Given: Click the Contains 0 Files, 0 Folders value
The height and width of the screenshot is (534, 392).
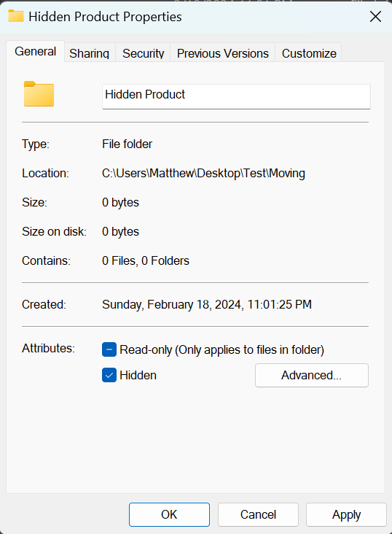Looking at the screenshot, I should pos(146,261).
